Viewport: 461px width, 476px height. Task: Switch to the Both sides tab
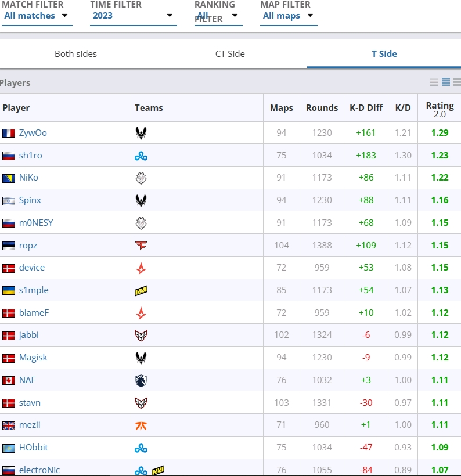[76, 54]
